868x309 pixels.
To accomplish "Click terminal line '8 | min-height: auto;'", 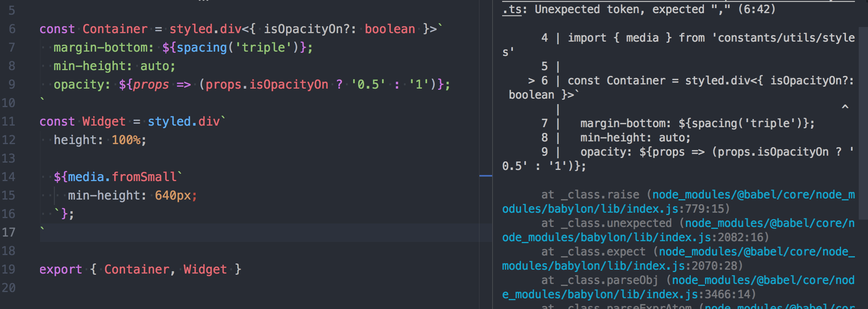I will click(x=616, y=138).
